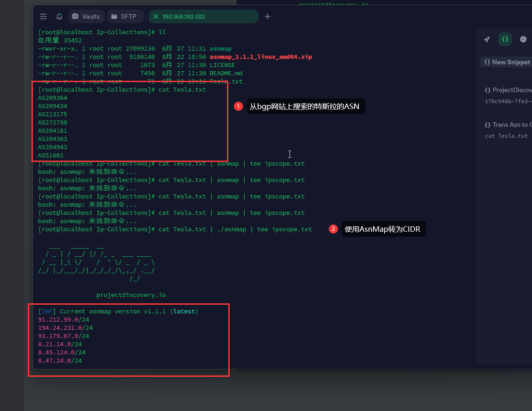Select the 192.168.192.132 terminal tab

click(x=204, y=16)
